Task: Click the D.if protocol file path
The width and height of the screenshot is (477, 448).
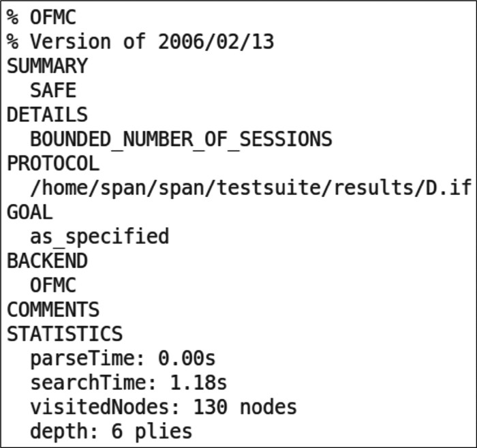Action: (242, 188)
